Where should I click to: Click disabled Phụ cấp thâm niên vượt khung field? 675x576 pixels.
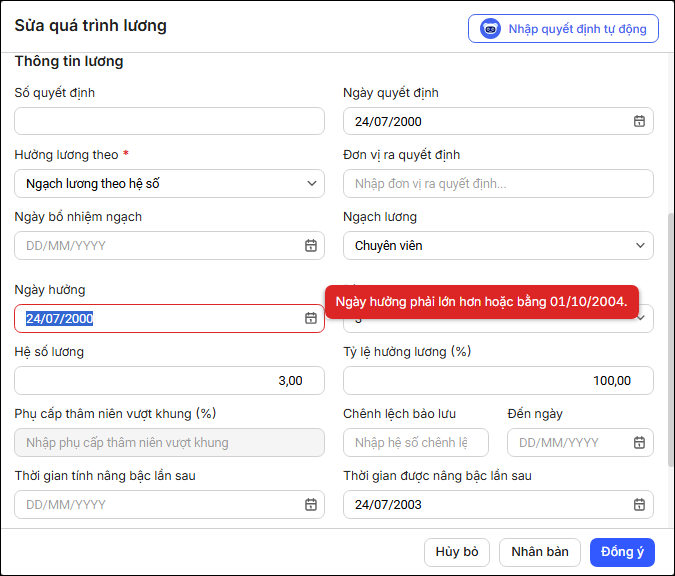tap(169, 442)
